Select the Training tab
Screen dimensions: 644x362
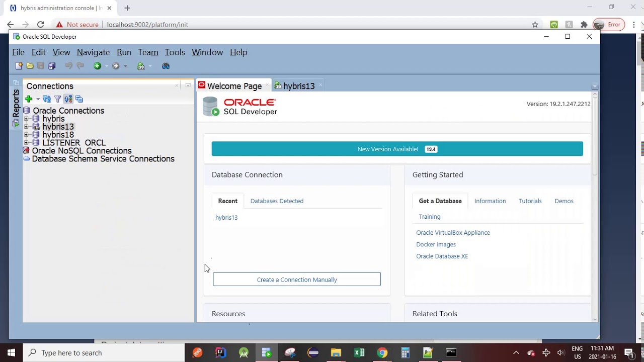coord(430,216)
